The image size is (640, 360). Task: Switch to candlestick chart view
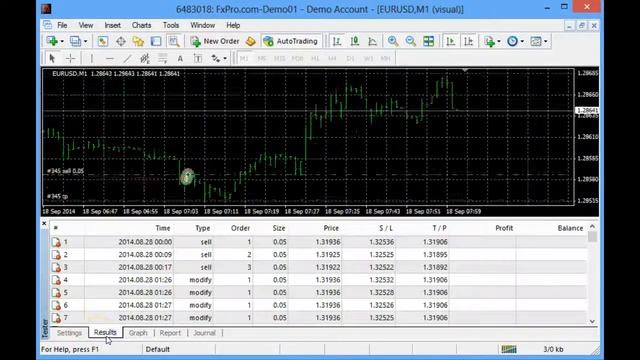point(355,41)
